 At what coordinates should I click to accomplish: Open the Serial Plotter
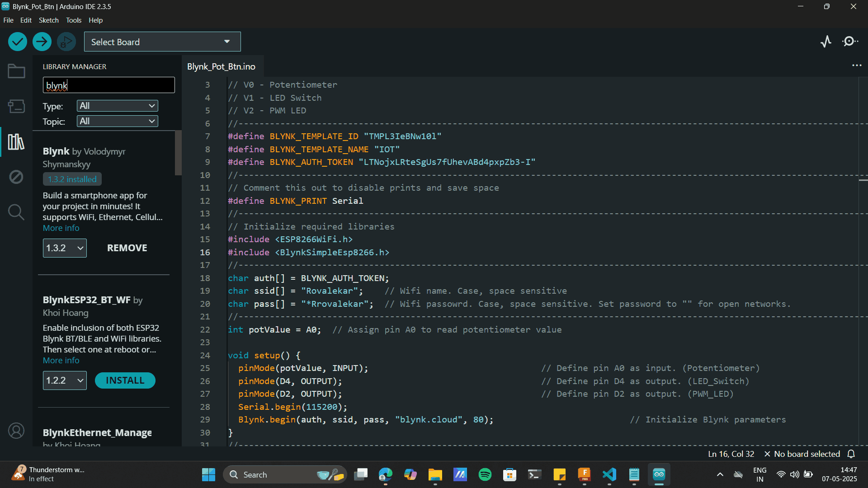point(826,42)
